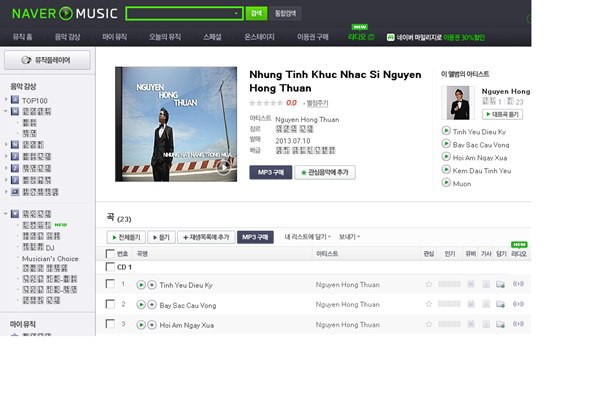Open the My Music nav tab
600x399 pixels.
pos(114,37)
